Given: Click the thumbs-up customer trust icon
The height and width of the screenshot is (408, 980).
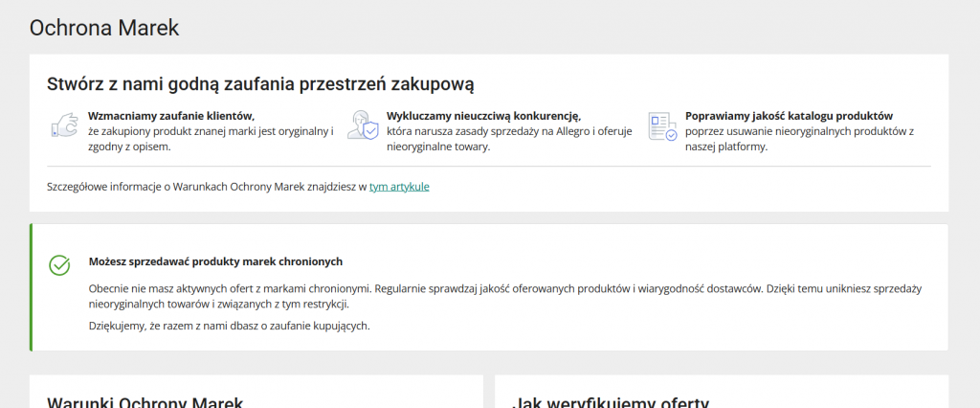Looking at the screenshot, I should point(63,125).
